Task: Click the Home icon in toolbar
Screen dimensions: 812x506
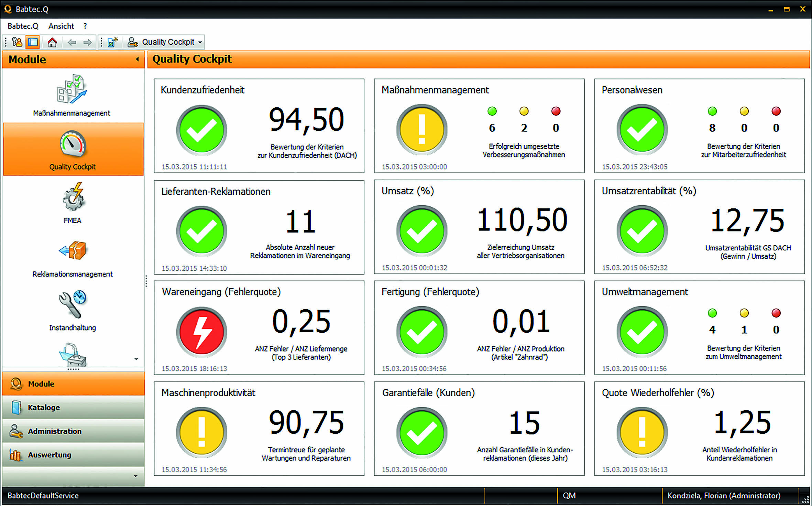Action: pos(52,42)
